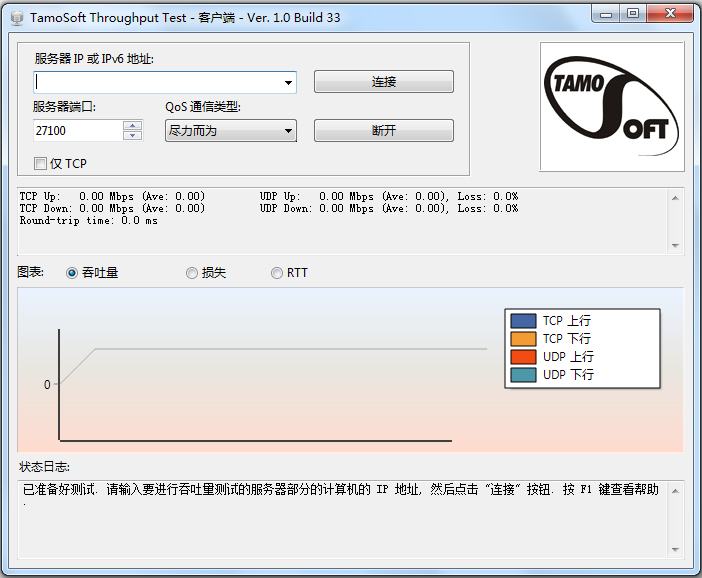
Task: Click the status log message text '已准备好测试'
Action: pos(59,489)
